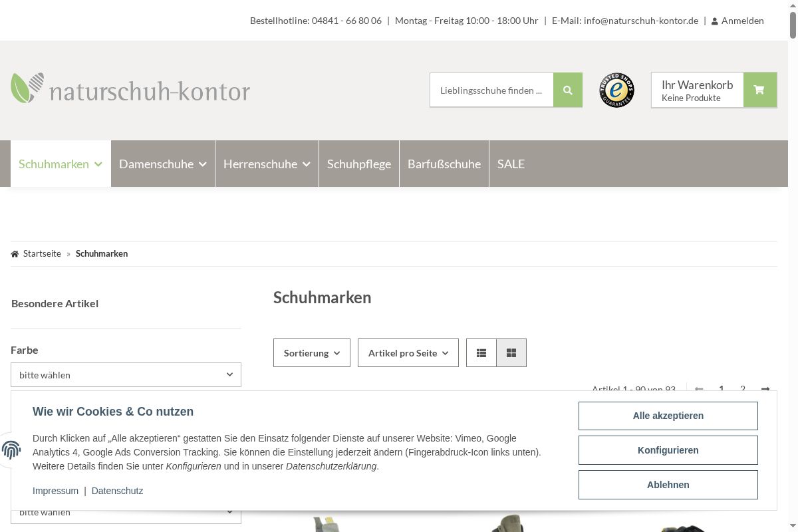Image resolution: width=798 pixels, height=532 pixels.
Task: Click the Anmelden user login link
Action: click(737, 21)
